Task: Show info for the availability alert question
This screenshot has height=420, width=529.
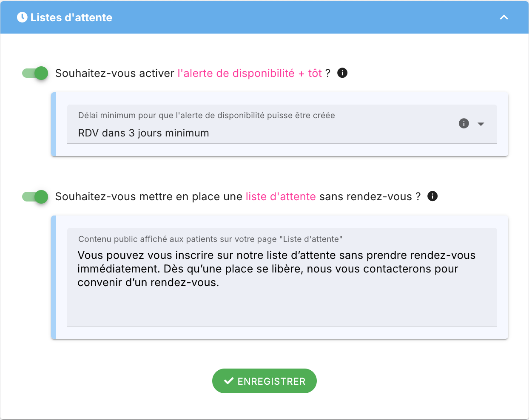Action: [342, 73]
